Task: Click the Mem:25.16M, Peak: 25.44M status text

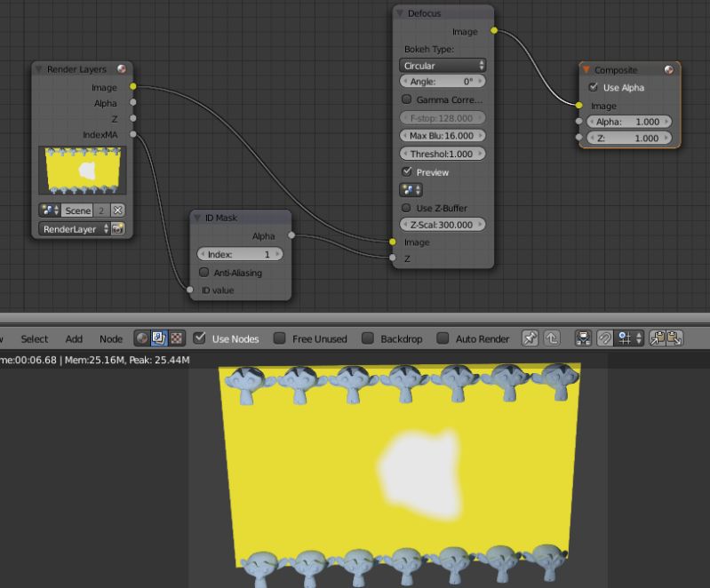Action: coord(127,361)
